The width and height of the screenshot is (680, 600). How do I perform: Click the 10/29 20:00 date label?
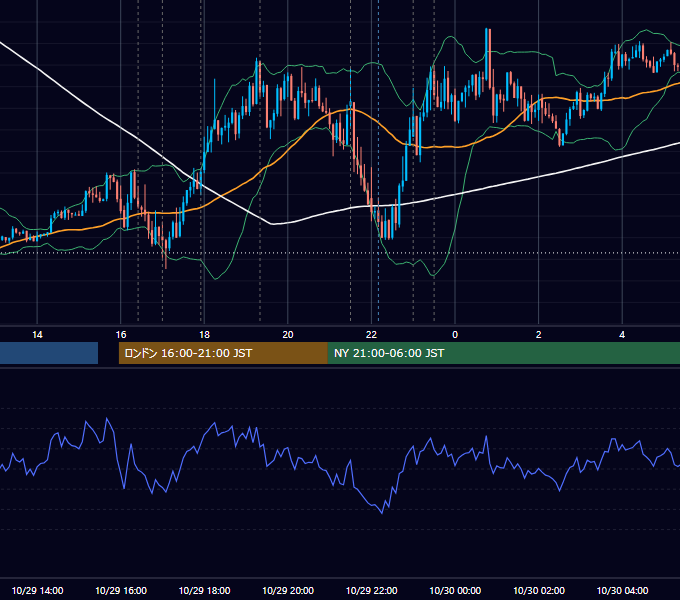pyautogui.click(x=288, y=590)
